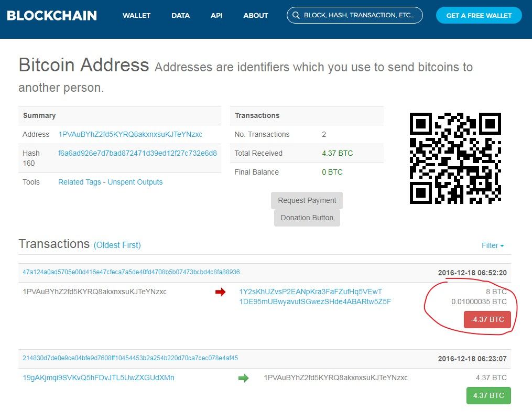Screen dimensions: 532x420
Task: Click the red -4.37 BTC amount badge
Action: click(x=487, y=319)
